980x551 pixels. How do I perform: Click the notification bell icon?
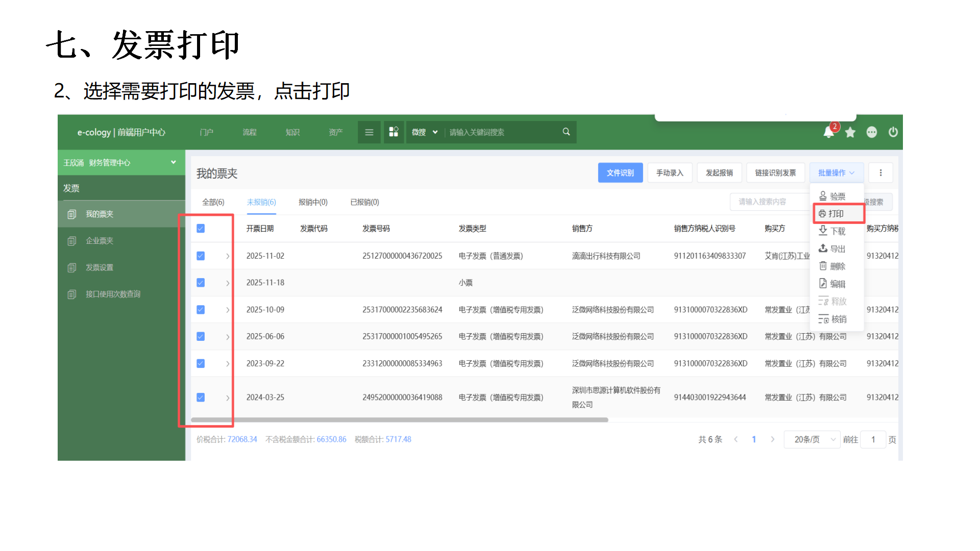(x=828, y=133)
